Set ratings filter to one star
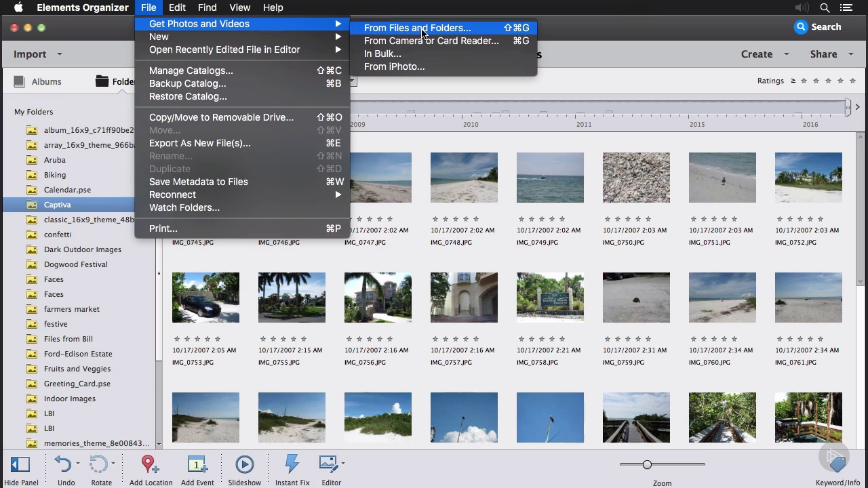 pos(804,81)
